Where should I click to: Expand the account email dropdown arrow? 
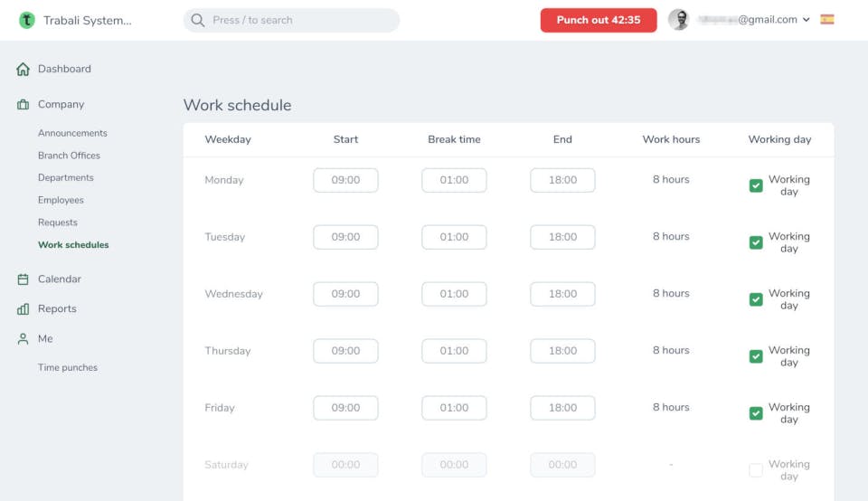[x=807, y=20]
